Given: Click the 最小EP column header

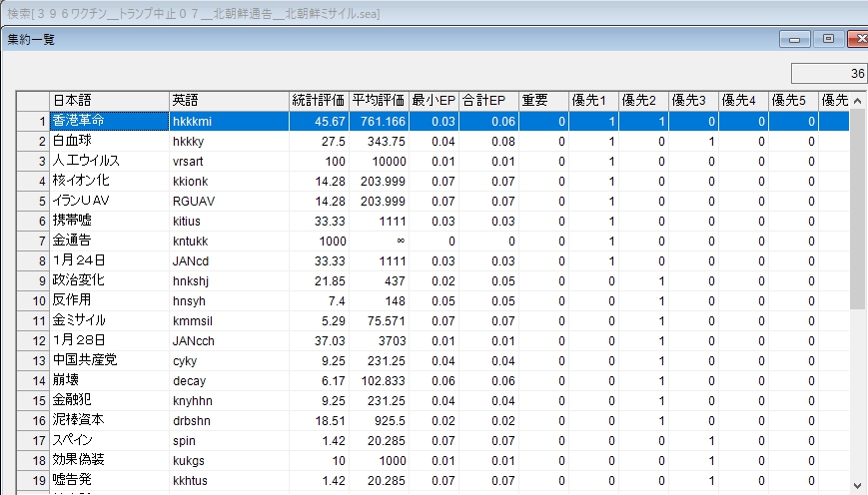Looking at the screenshot, I should (434, 101).
